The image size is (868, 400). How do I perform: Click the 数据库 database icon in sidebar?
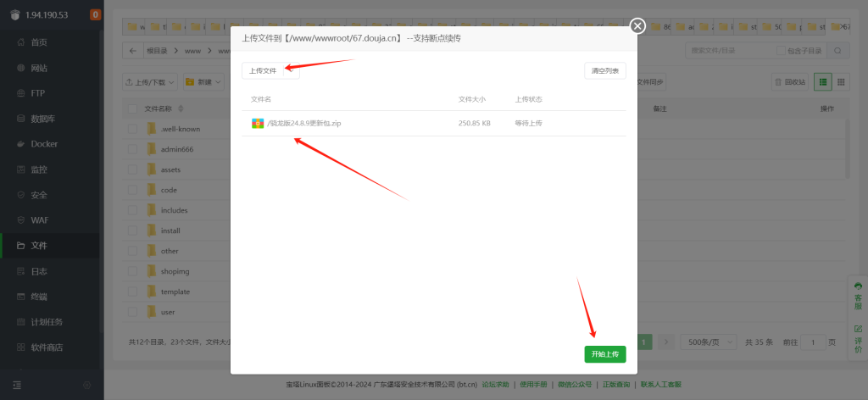[21, 119]
